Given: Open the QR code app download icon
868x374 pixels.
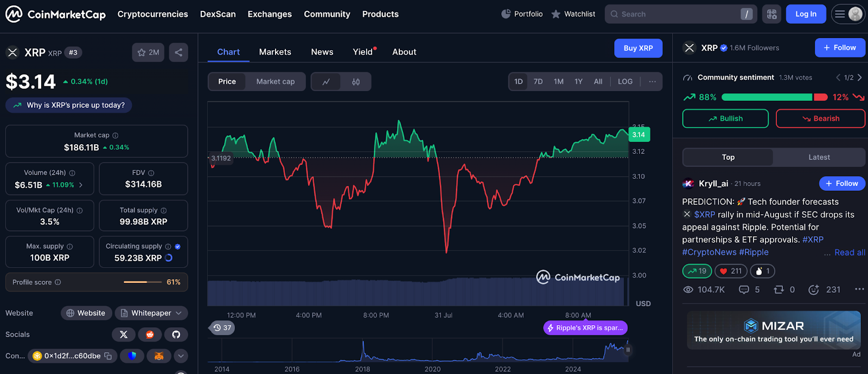Looking at the screenshot, I should [x=771, y=14].
